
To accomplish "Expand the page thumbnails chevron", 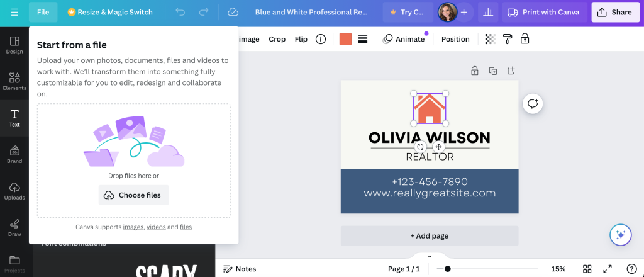I will tap(430, 257).
